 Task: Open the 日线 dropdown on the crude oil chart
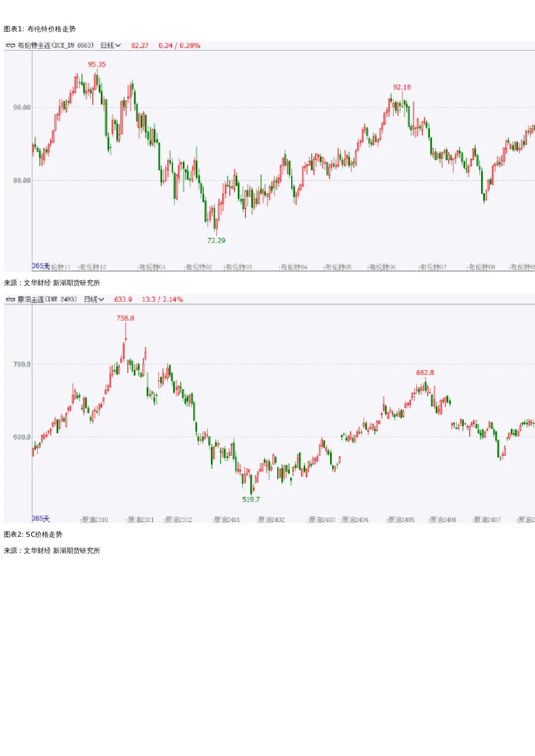pyautogui.click(x=94, y=300)
